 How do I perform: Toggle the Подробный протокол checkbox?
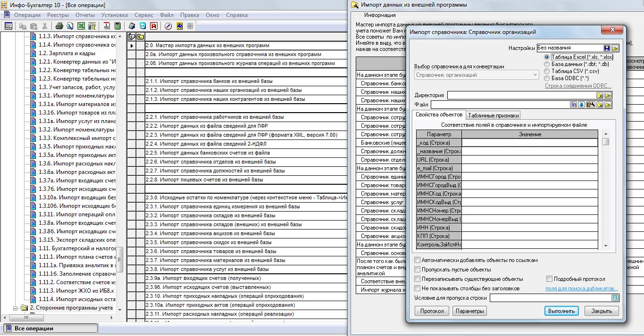[x=549, y=279]
